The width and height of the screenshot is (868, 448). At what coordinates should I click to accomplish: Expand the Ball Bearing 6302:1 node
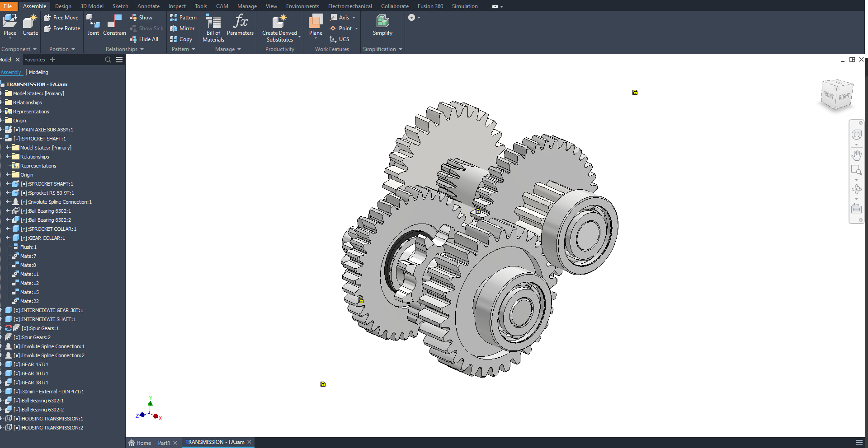point(8,211)
